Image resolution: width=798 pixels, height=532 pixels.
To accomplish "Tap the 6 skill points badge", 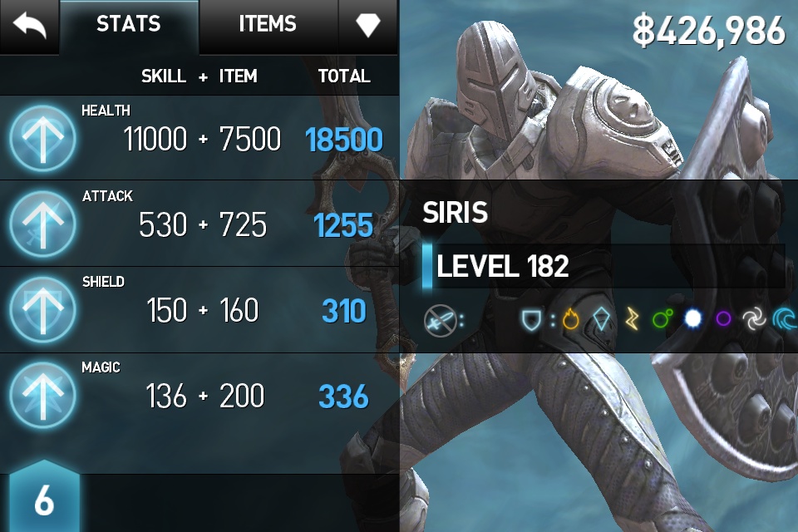I will pyautogui.click(x=44, y=496).
